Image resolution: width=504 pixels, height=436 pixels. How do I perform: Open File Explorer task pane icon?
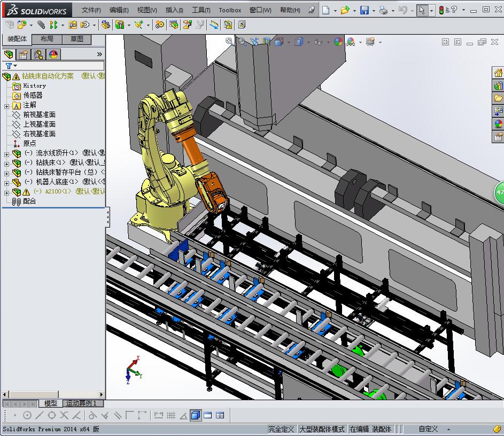point(498,98)
